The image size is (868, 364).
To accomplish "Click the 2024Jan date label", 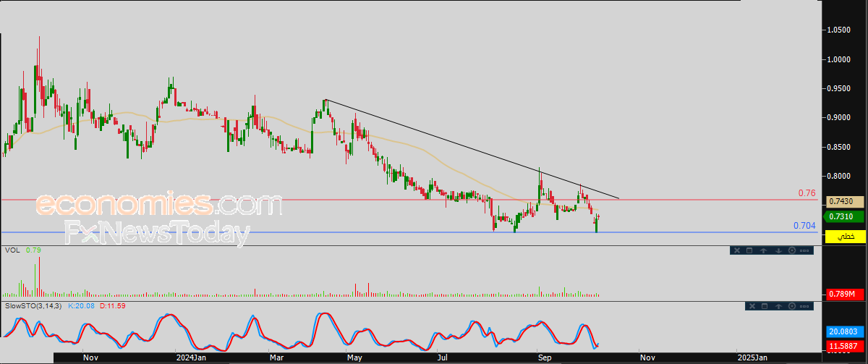I will click(191, 357).
